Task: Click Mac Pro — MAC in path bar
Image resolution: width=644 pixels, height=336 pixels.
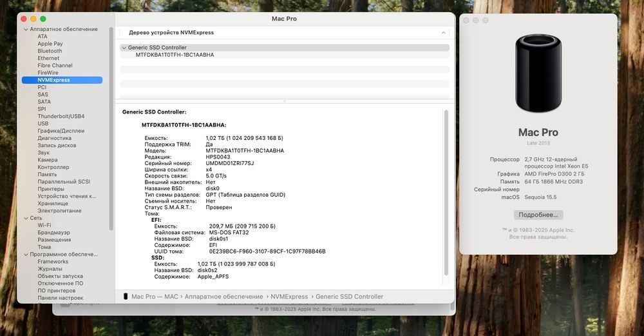Action: coord(155,297)
